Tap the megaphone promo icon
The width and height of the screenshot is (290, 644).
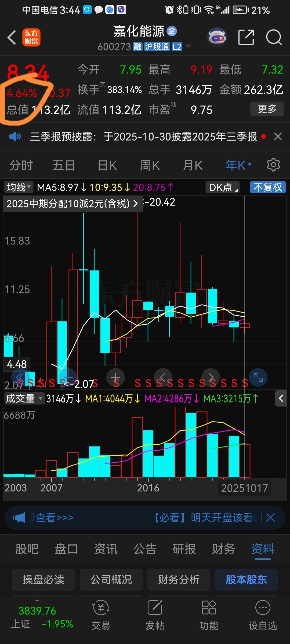point(19,517)
